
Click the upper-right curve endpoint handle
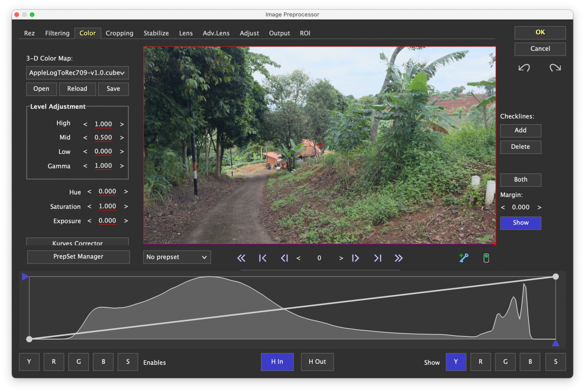pos(555,277)
